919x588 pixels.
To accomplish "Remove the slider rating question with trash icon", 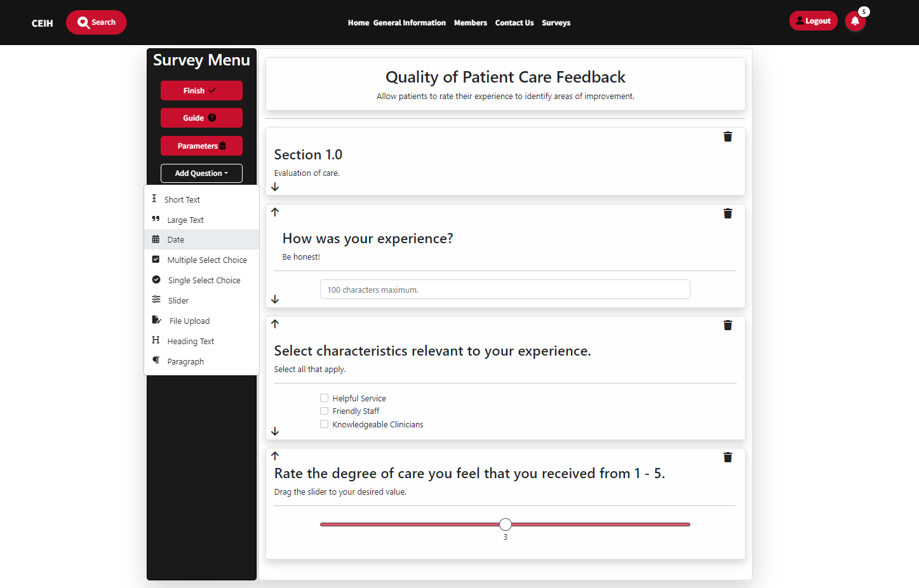I will point(728,458).
